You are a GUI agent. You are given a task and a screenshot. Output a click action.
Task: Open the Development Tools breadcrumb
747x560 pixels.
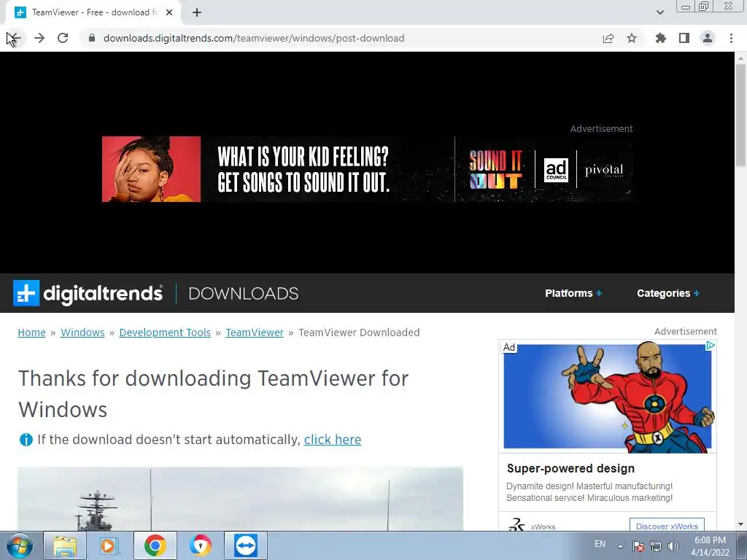pyautogui.click(x=165, y=332)
